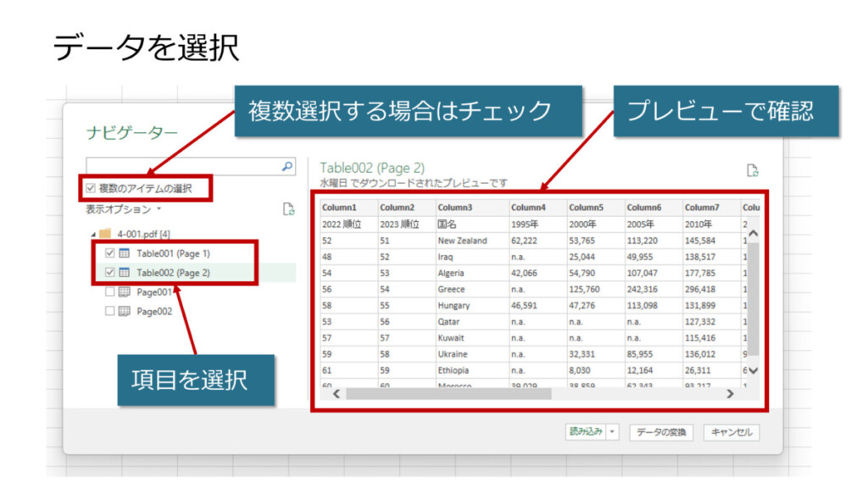Uncheck the Table001 (Page 1) checkbox

109,253
